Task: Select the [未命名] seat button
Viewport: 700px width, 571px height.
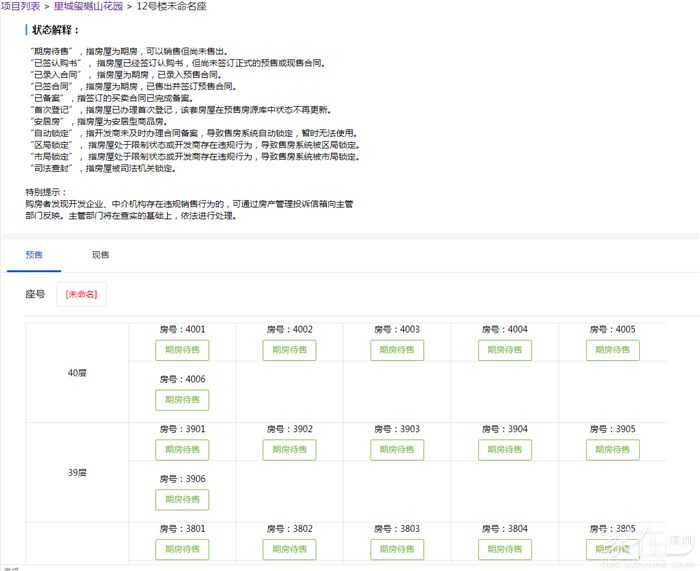Action: point(81,294)
